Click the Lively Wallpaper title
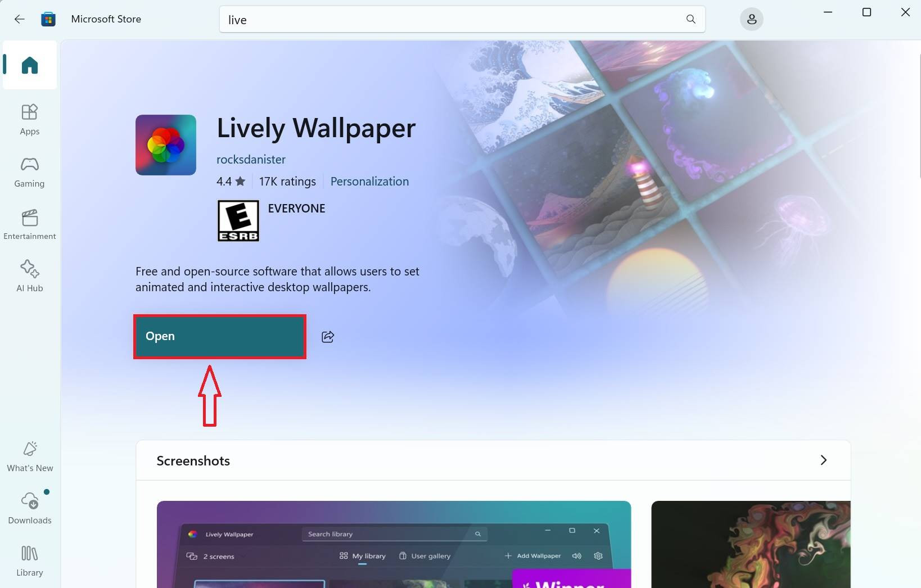This screenshot has height=588, width=921. click(x=316, y=129)
